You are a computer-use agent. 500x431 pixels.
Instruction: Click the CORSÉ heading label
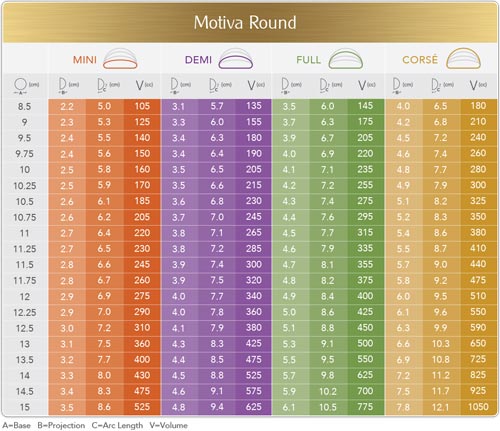(x=420, y=60)
